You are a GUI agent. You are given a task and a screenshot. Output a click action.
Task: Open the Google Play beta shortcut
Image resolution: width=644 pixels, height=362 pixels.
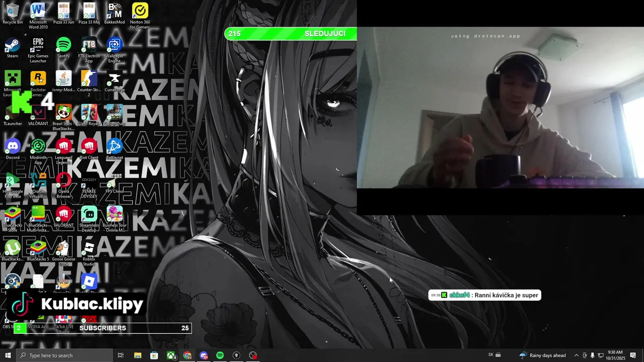point(13,185)
